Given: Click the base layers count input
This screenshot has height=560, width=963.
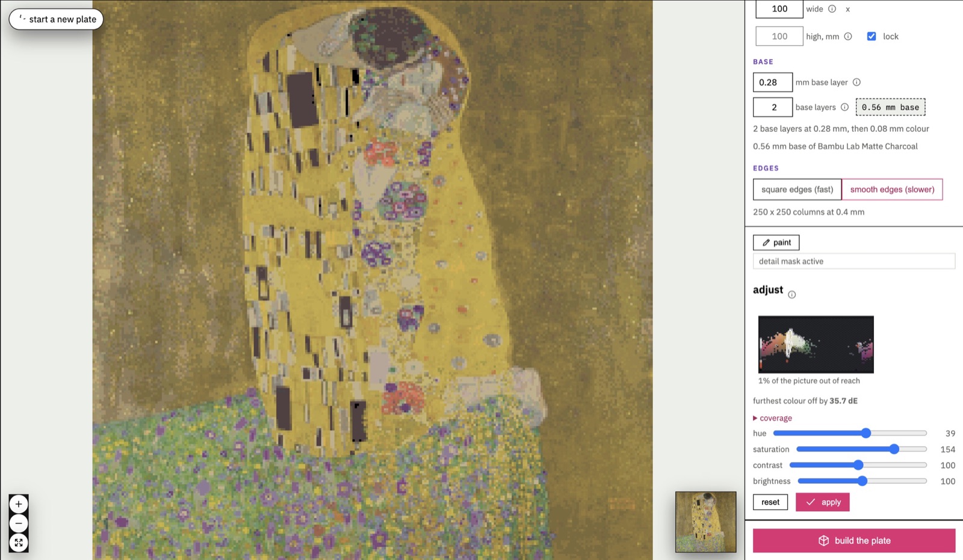Looking at the screenshot, I should 773,108.
